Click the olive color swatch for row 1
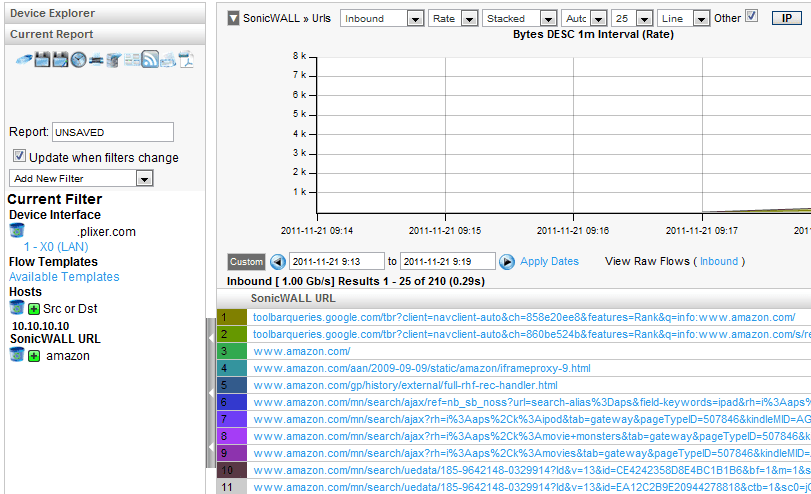The width and height of the screenshot is (811, 494). click(232, 317)
